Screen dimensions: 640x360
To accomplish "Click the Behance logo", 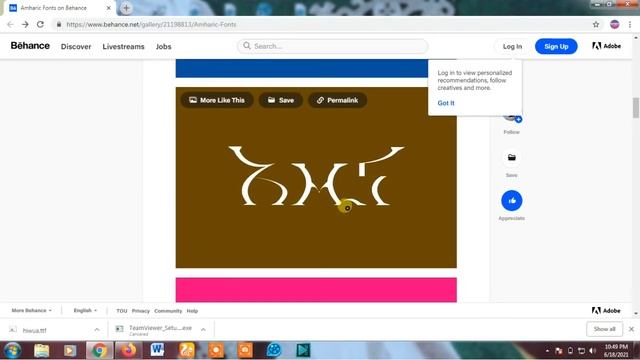I will pyautogui.click(x=30, y=46).
